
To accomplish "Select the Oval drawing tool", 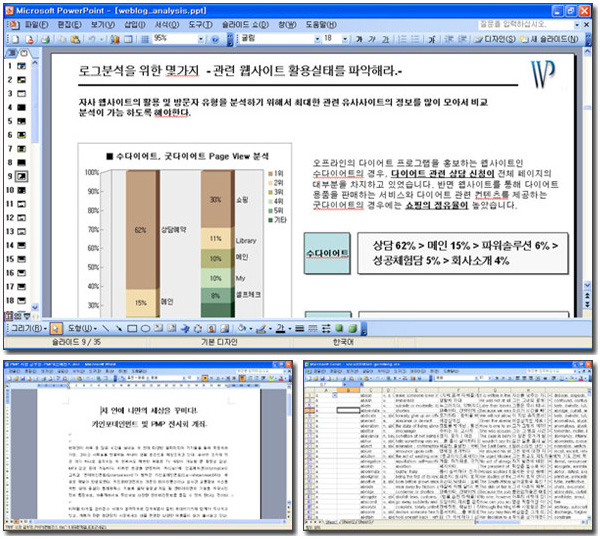I will pyautogui.click(x=145, y=328).
